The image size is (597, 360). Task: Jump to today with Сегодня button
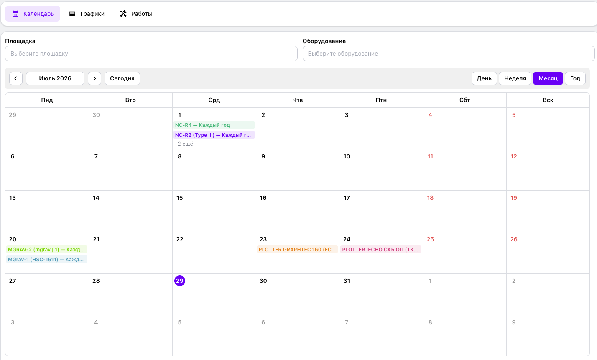(x=122, y=78)
